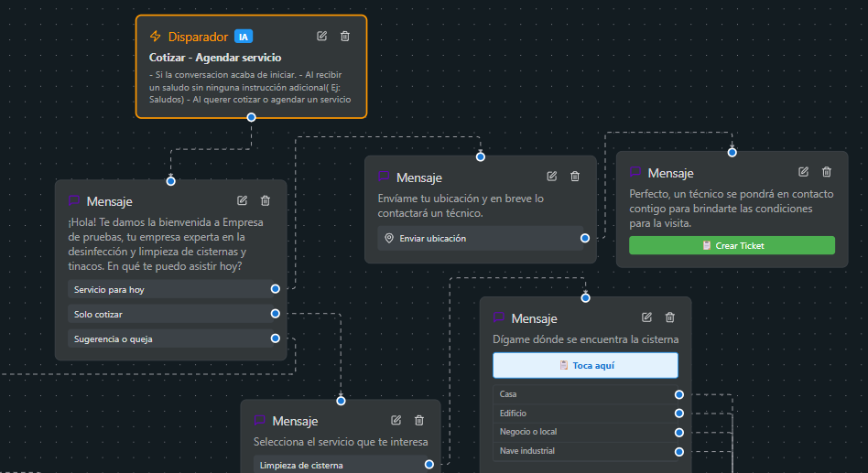Viewport: 868px width, 473px height.
Task: Click the Toca aquí button
Action: click(x=585, y=365)
